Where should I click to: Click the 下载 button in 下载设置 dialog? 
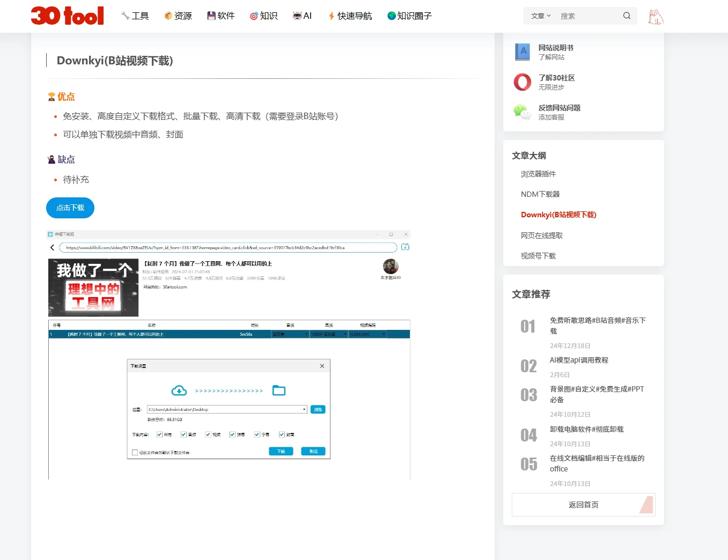[281, 451]
